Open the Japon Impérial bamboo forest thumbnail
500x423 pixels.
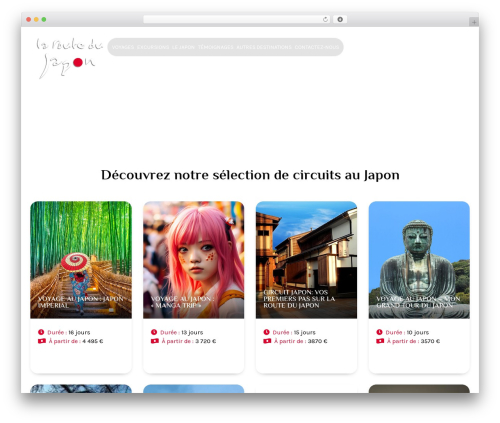click(81, 260)
